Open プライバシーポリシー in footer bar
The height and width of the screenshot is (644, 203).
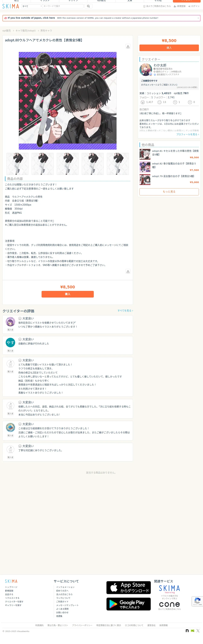pos(82,626)
